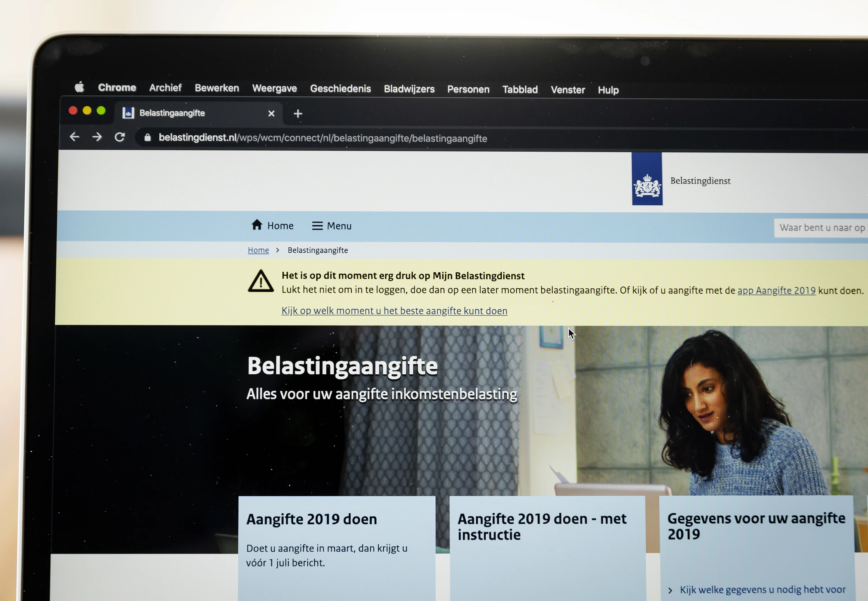Open a new tab with the plus button
Image resolution: width=868 pixels, height=601 pixels.
point(297,113)
